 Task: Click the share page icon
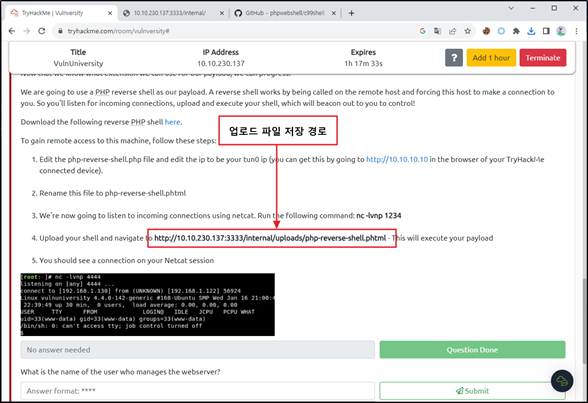(453, 31)
